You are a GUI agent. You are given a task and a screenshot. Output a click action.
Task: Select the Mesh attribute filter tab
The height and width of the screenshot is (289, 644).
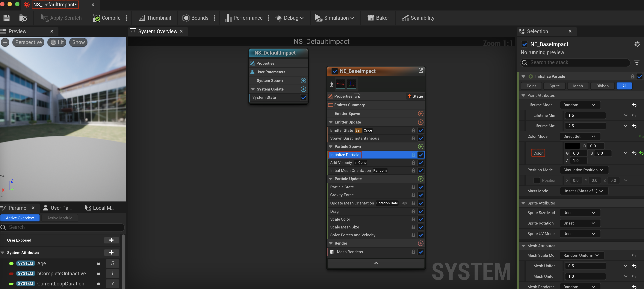click(x=578, y=86)
